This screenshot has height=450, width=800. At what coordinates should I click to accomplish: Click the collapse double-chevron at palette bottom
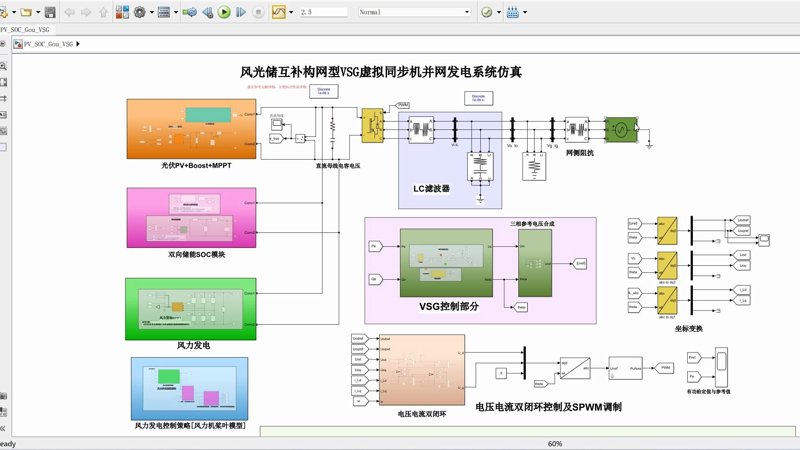click(x=3, y=428)
